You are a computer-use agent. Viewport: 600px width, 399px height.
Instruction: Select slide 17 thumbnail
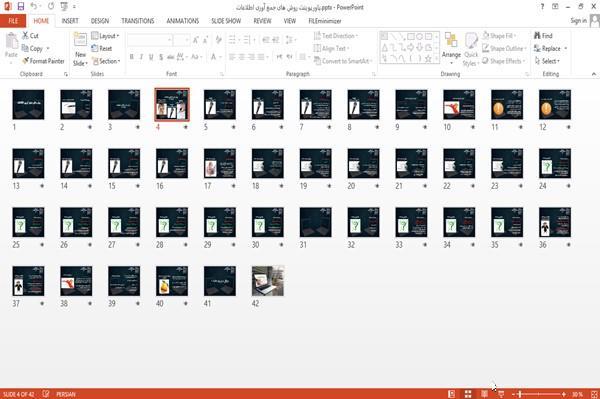(x=220, y=163)
